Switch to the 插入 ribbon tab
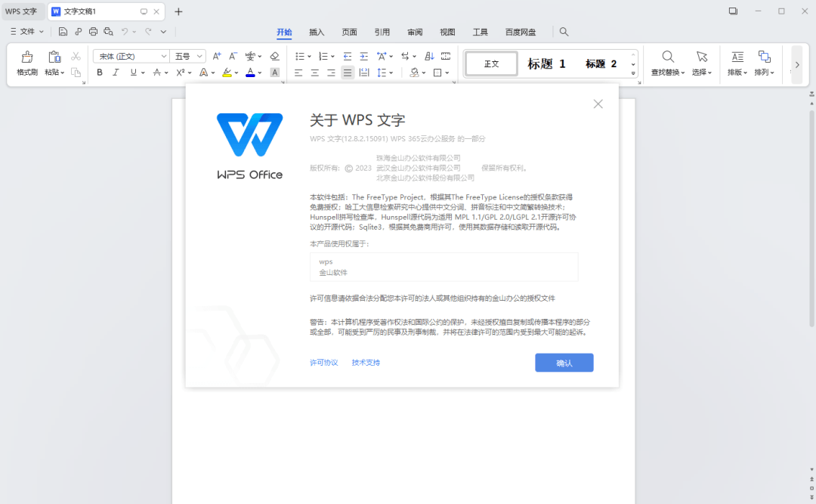 click(x=317, y=32)
